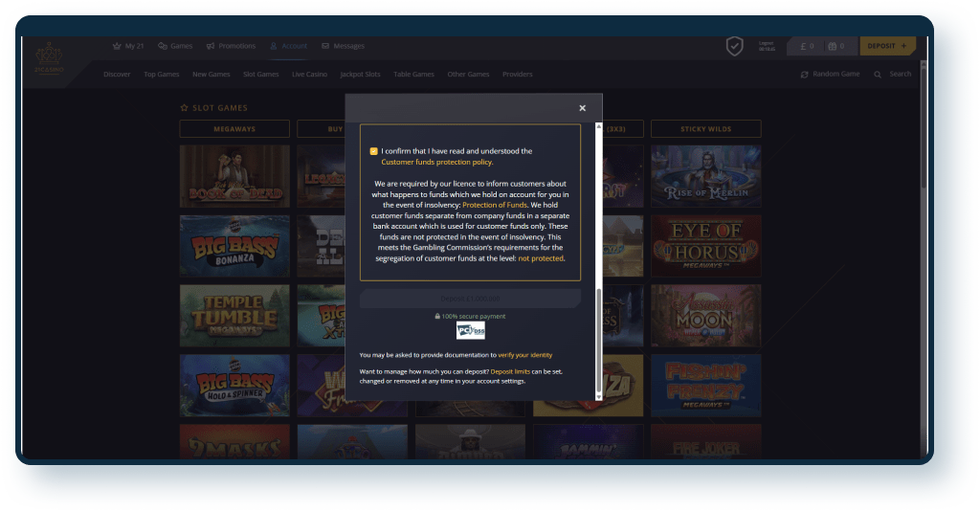Select the Table Games tab
This screenshot has height=511, width=980.
pos(413,75)
